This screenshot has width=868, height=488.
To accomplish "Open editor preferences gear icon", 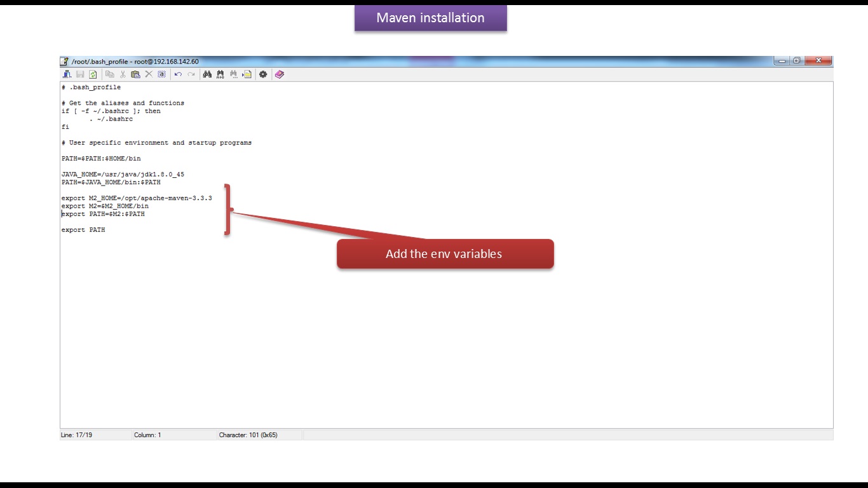I will tap(263, 74).
